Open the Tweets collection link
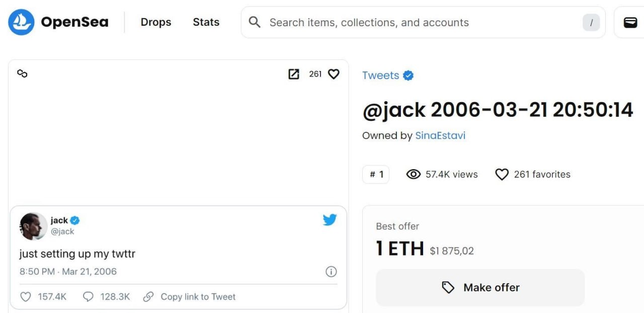Image resolution: width=644 pixels, height=313 pixels. [380, 75]
